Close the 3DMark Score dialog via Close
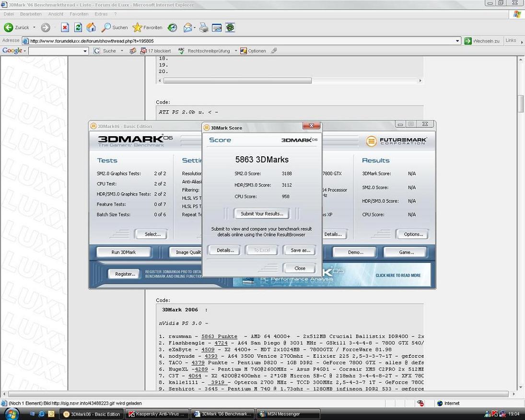Image resolution: width=525 pixels, height=420 pixels. (x=300, y=268)
